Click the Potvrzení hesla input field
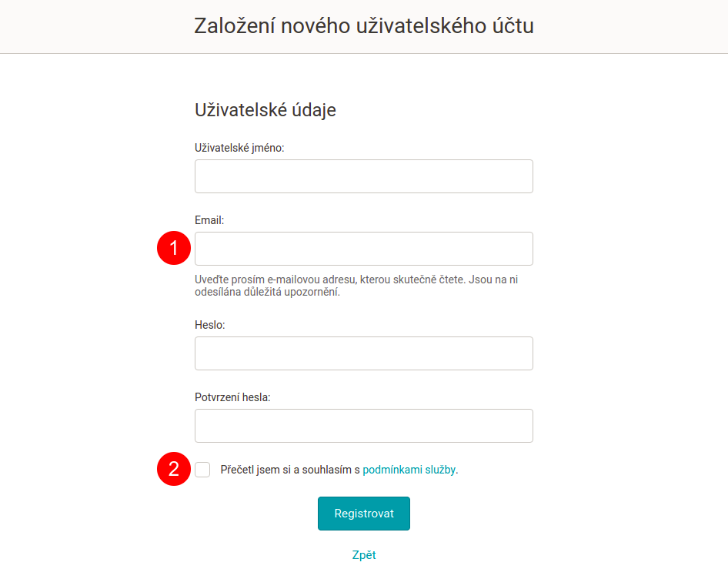728x579 pixels. point(363,426)
